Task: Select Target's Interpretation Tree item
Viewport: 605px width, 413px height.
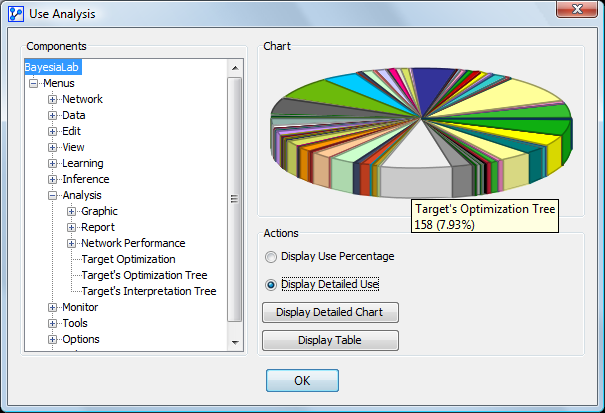Action: pos(148,291)
